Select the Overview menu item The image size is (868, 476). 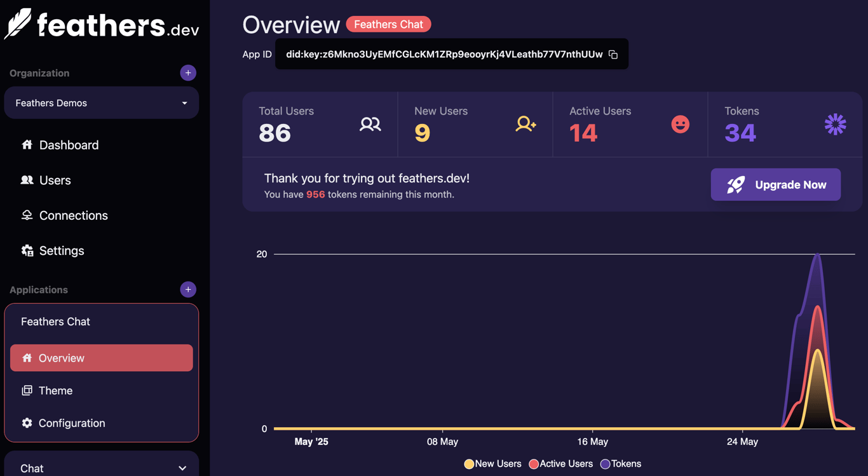[102, 358]
